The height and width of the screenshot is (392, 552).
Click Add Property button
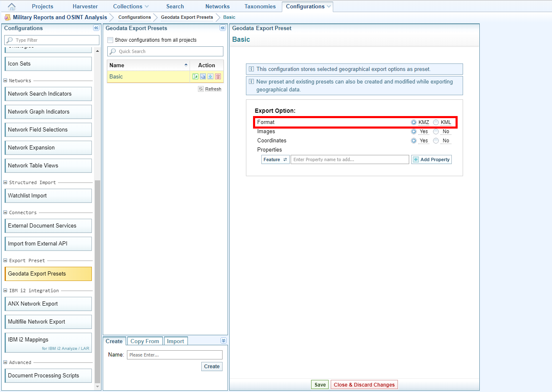coord(431,159)
